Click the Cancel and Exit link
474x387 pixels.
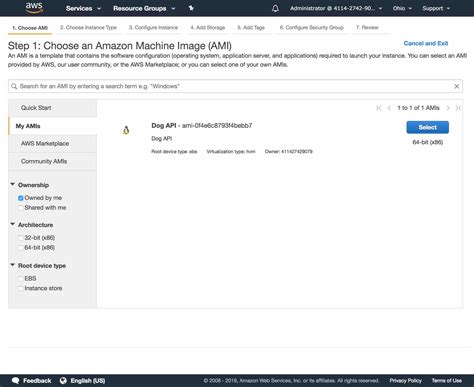tap(426, 43)
